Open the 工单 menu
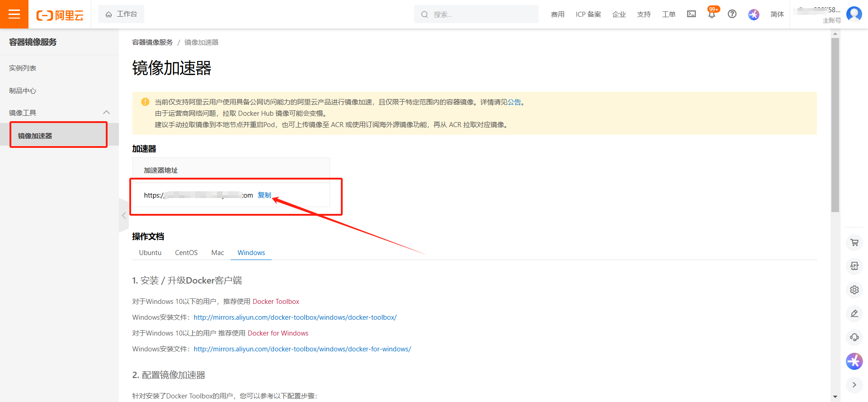The width and height of the screenshot is (868, 402). (x=669, y=14)
